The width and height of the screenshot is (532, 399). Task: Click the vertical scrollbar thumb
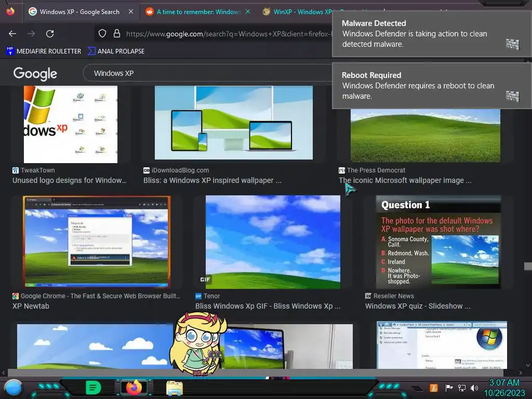[528, 266]
